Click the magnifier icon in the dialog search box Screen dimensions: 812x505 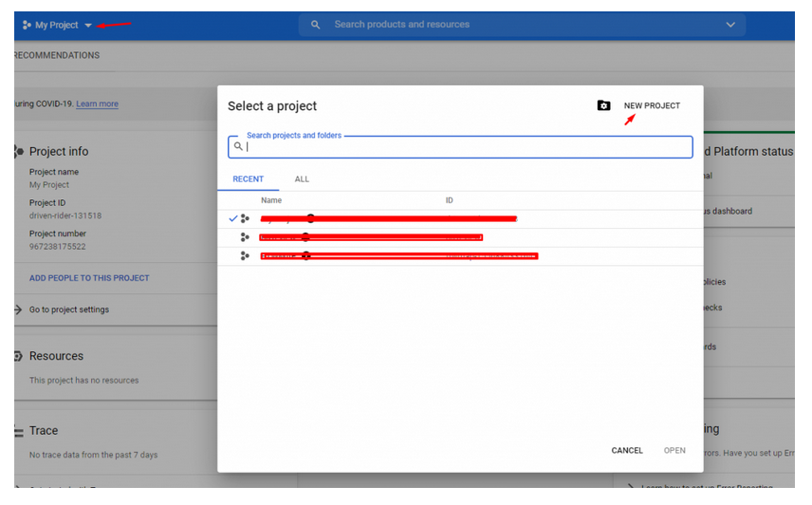(x=238, y=146)
